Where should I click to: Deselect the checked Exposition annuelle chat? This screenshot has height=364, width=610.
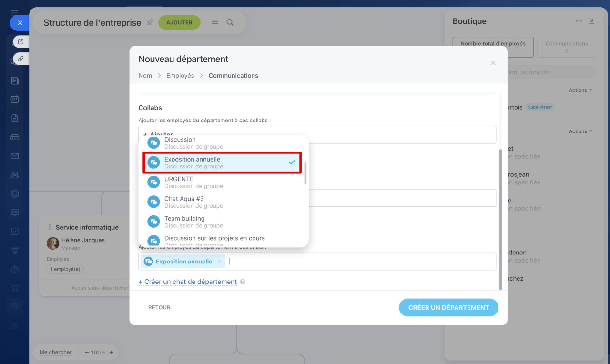click(x=222, y=162)
